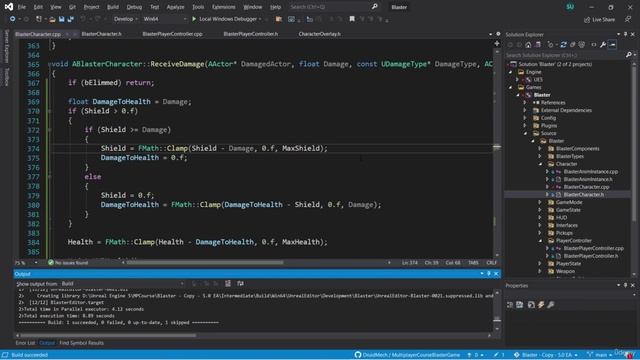The height and width of the screenshot is (360, 640).
Task: Click the Clear All icon in Output panel
Action: pos(228,283)
